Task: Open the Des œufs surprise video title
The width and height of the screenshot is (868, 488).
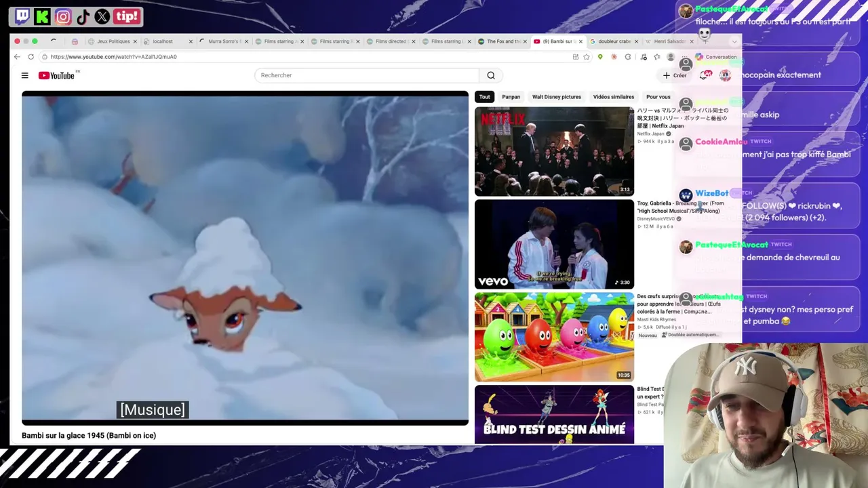Action: (x=679, y=304)
